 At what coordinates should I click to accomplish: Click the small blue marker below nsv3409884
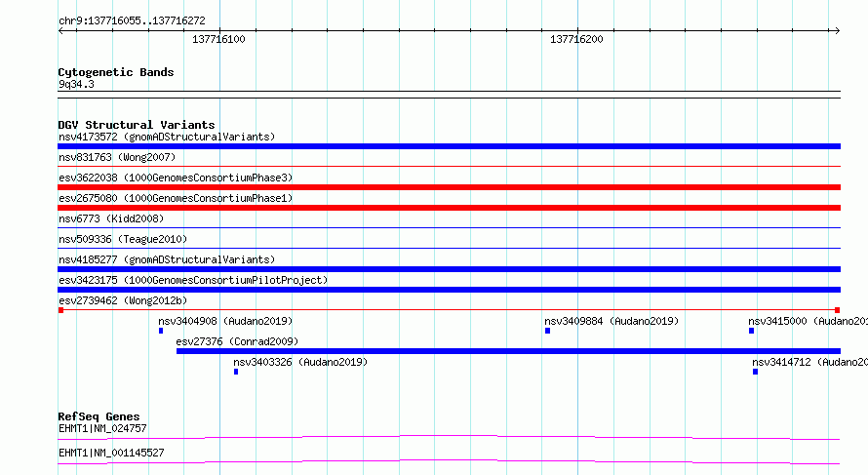pos(547,331)
